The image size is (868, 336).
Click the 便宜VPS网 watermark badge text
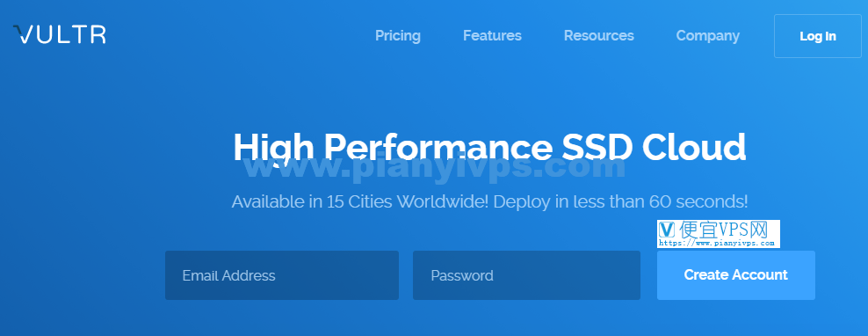click(x=722, y=230)
